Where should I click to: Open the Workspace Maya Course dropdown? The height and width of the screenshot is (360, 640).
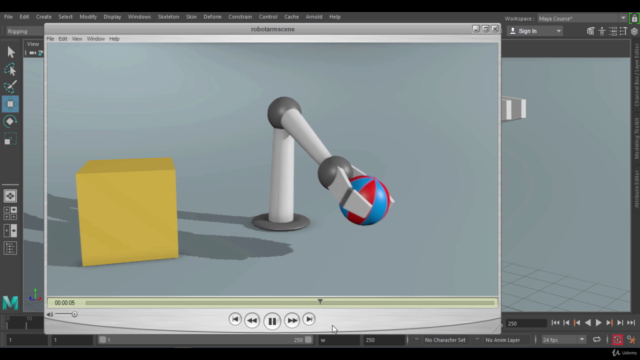(x=582, y=18)
